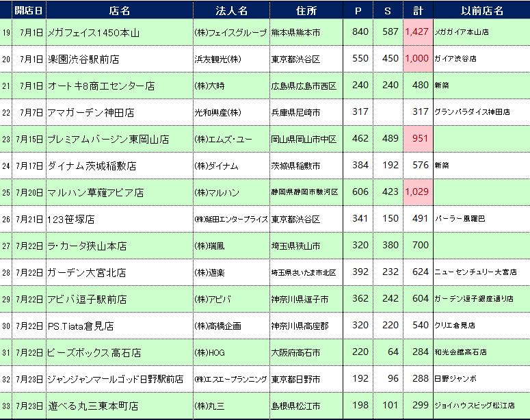Click the 7月15日 opening date cell
The image size is (530, 420).
(x=29, y=140)
